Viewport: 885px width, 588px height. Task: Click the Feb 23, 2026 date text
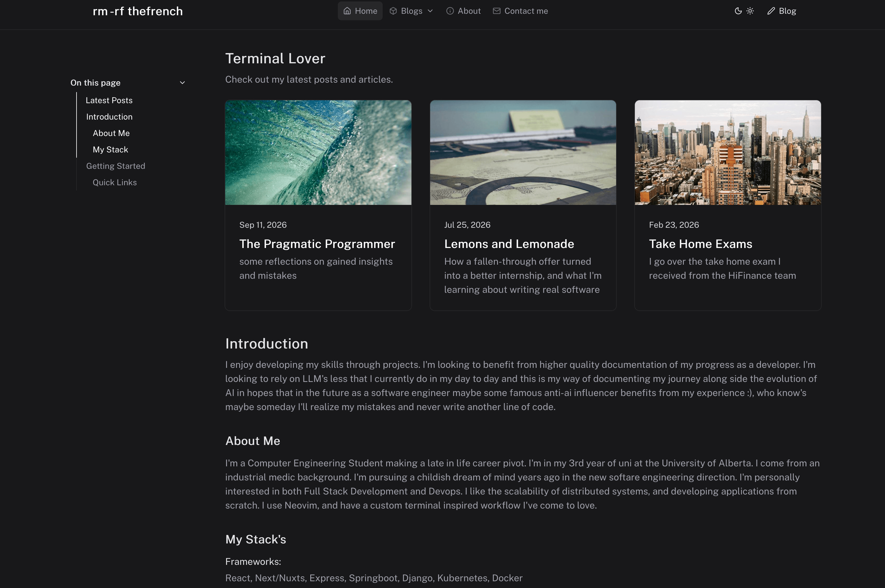674,225
